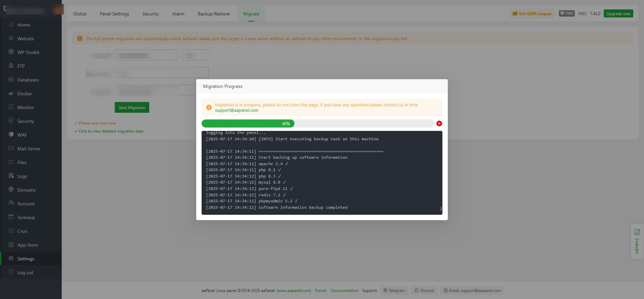Image resolution: width=644 pixels, height=299 pixels.
Task: Open the Panel Settings tab
Action: (x=114, y=14)
